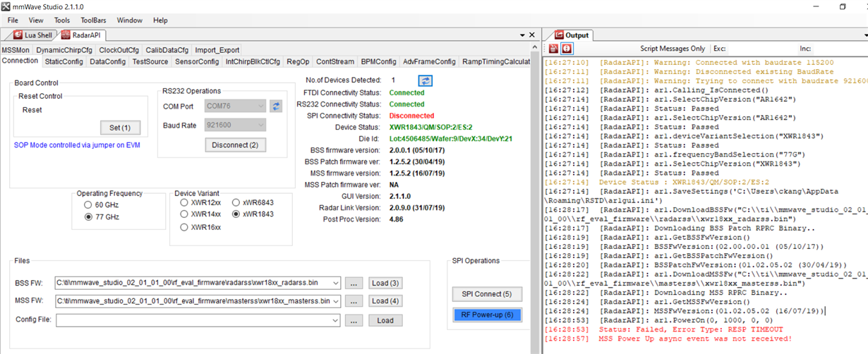Viewport: 868px width, 354px height.
Task: Refresh the COM Port list
Action: point(276,106)
